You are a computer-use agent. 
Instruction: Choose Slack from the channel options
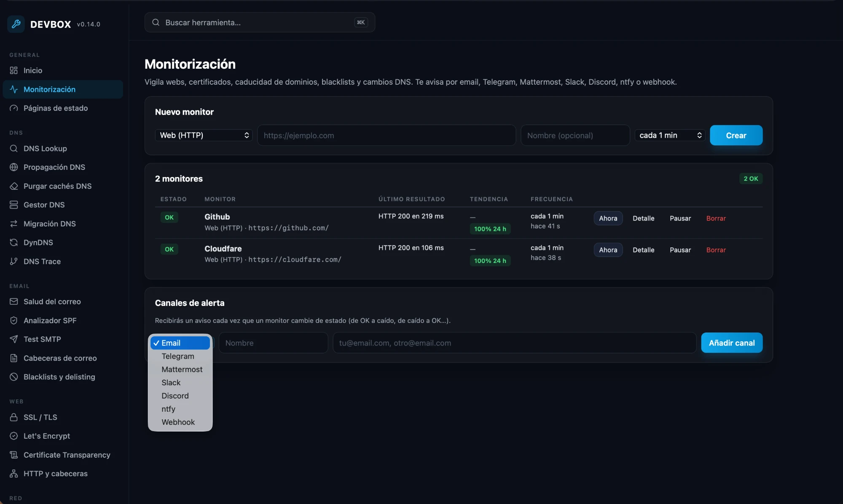[180, 383]
